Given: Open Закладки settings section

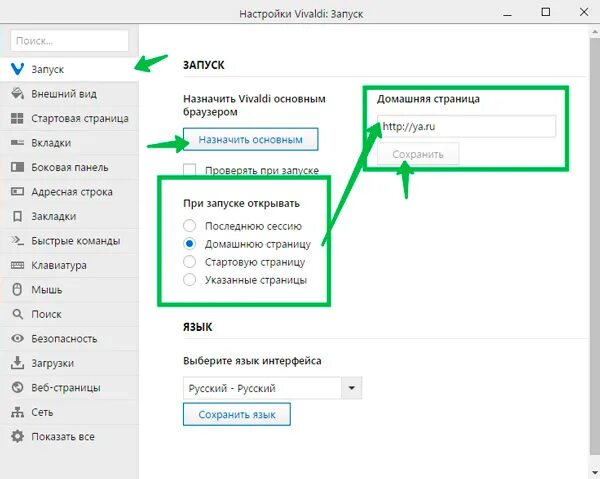Looking at the screenshot, I should click(69, 216).
